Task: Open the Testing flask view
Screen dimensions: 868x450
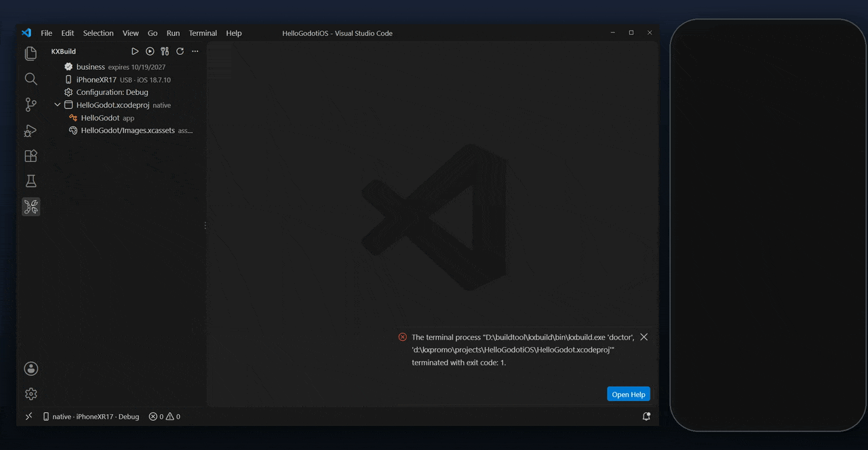Action: 31,181
